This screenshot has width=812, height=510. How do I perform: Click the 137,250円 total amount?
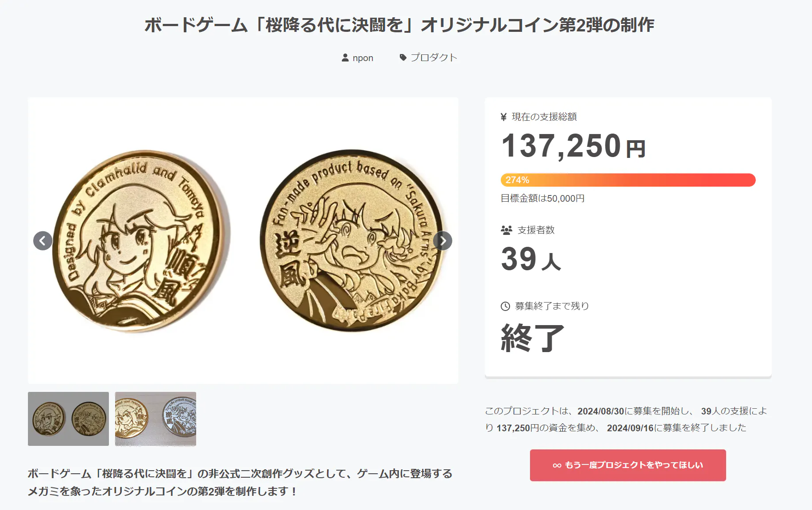point(573,146)
